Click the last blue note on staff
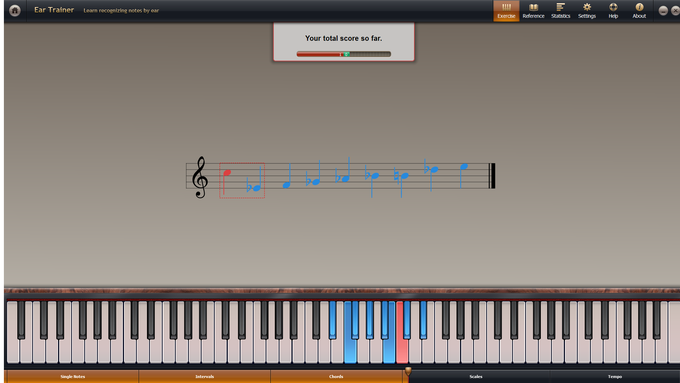 (x=464, y=167)
